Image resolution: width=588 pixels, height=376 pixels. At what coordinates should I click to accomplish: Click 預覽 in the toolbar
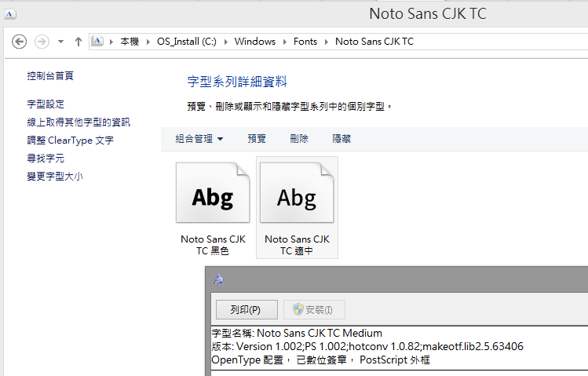coord(257,139)
